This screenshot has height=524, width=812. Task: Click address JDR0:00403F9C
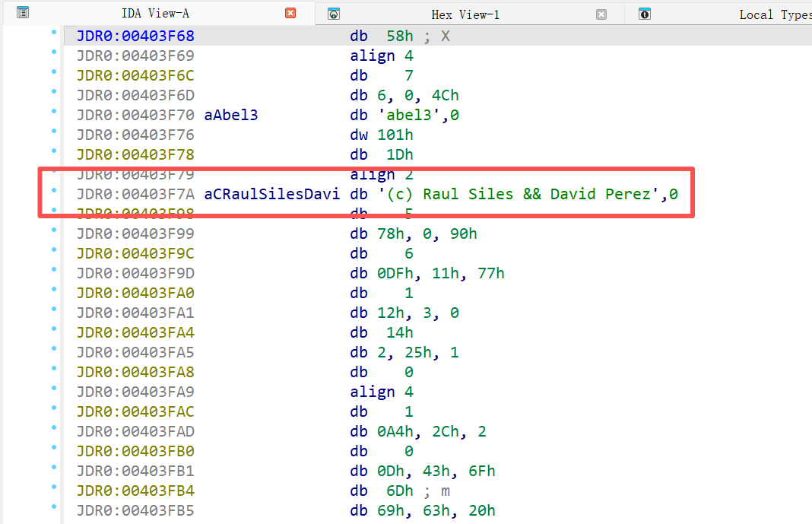[x=135, y=254]
